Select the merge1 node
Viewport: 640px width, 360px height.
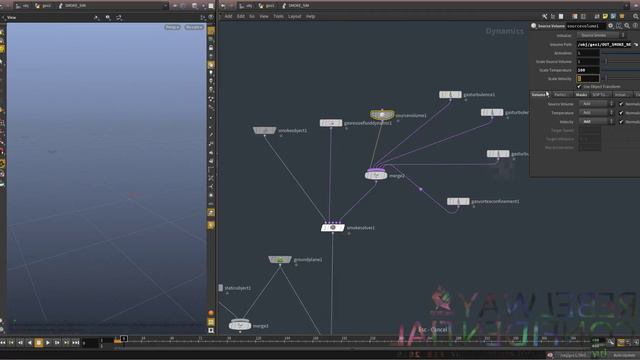tap(240, 325)
